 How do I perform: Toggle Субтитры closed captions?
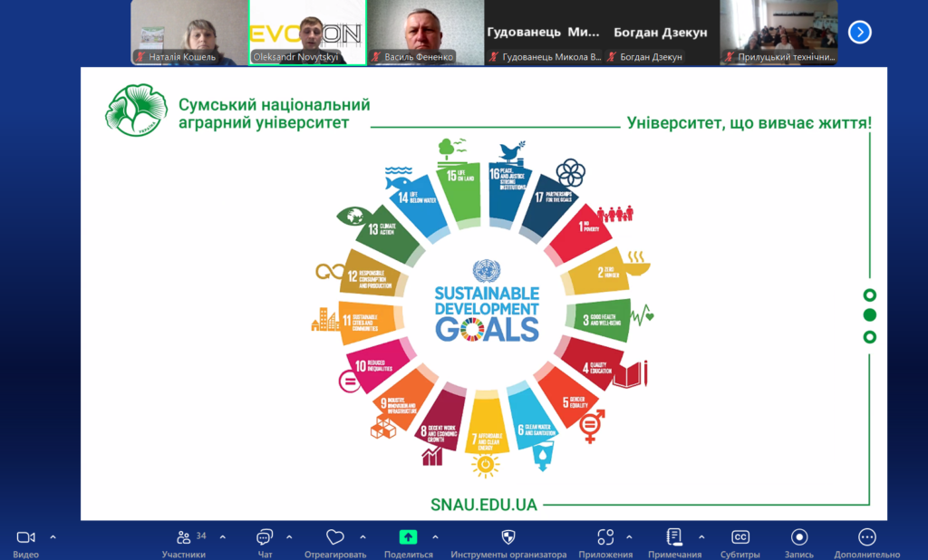click(740, 537)
